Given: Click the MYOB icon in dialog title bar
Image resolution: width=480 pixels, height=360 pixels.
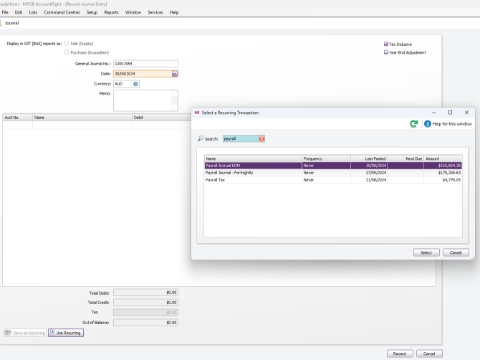Looking at the screenshot, I should click(197, 113).
